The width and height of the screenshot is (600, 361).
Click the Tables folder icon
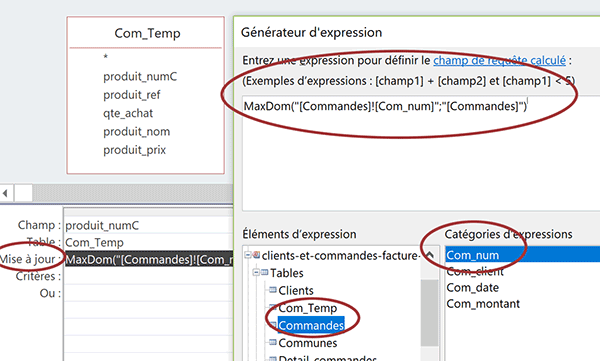264,273
